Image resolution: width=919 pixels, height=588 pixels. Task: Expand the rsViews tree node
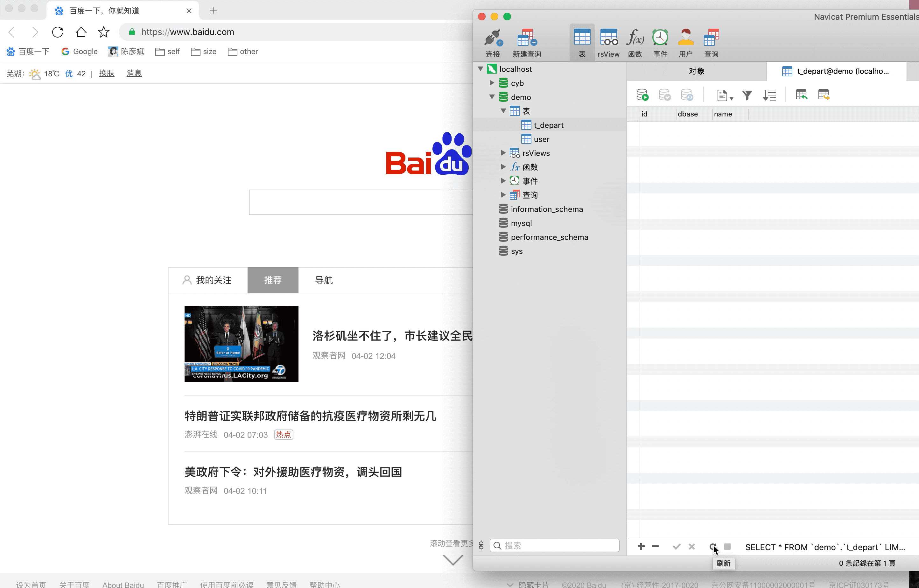503,153
